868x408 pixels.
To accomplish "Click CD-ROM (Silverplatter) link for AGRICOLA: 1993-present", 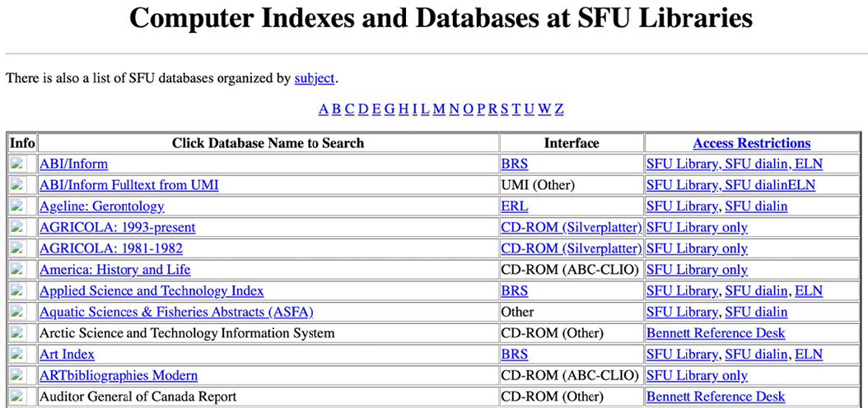I will tap(572, 227).
